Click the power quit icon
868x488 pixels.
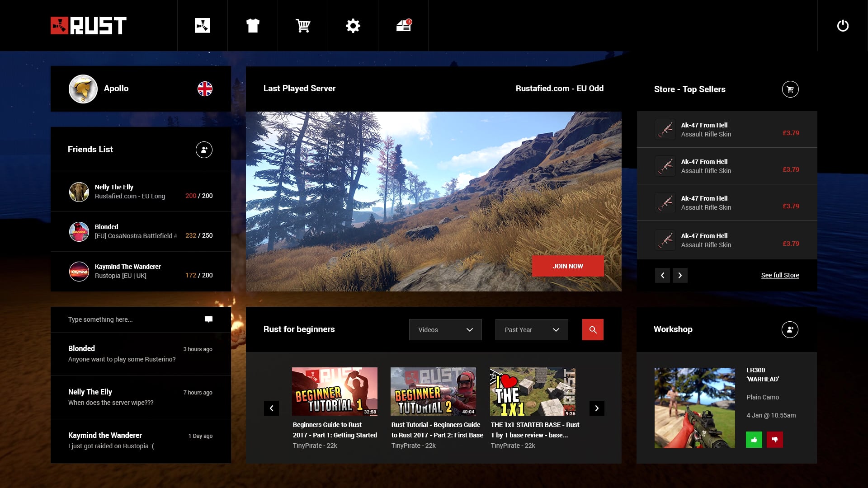[x=843, y=26]
